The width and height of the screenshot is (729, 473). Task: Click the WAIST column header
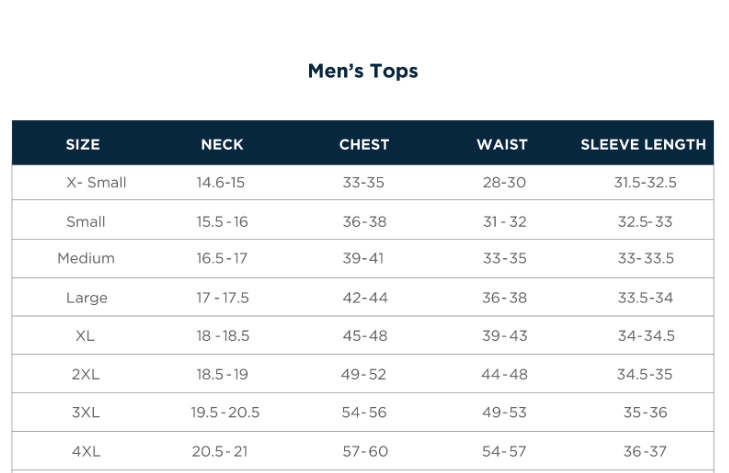pos(502,144)
